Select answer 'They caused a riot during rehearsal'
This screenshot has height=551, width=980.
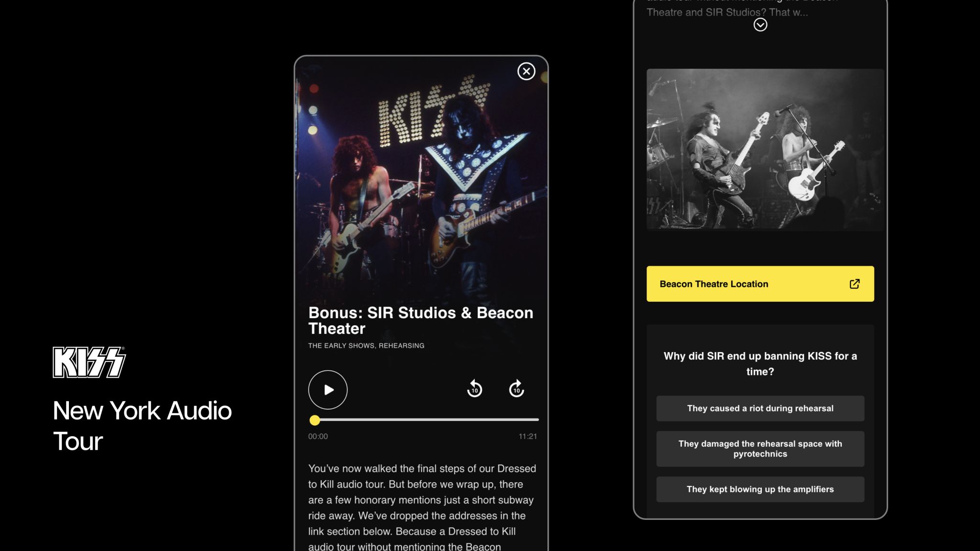tap(760, 408)
